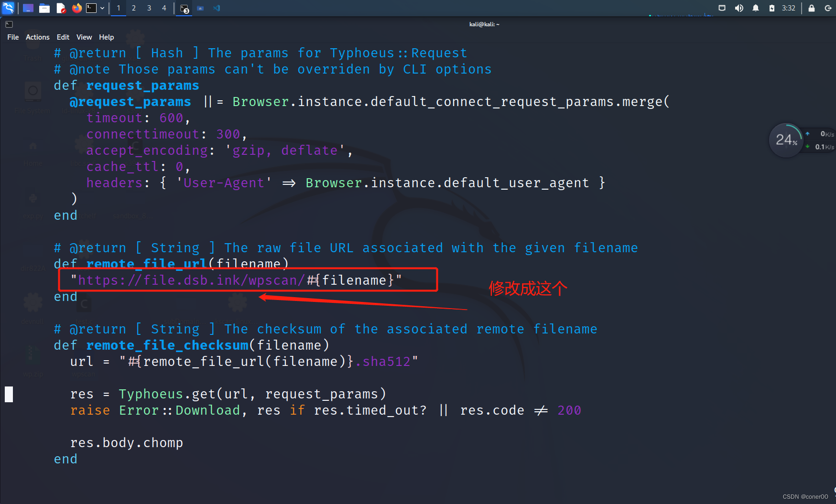Click the log out power icon
The width and height of the screenshot is (836, 504).
pyautogui.click(x=828, y=8)
